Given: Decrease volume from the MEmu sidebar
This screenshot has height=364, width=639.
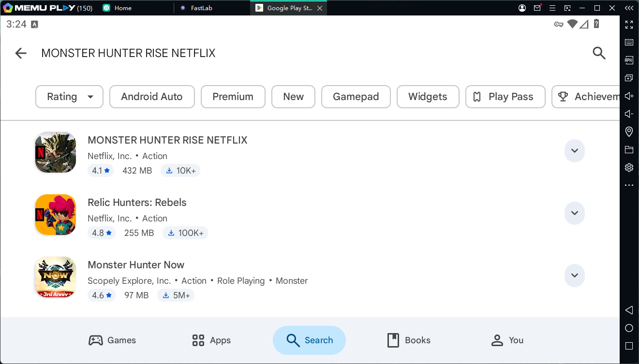Looking at the screenshot, I should (x=629, y=114).
